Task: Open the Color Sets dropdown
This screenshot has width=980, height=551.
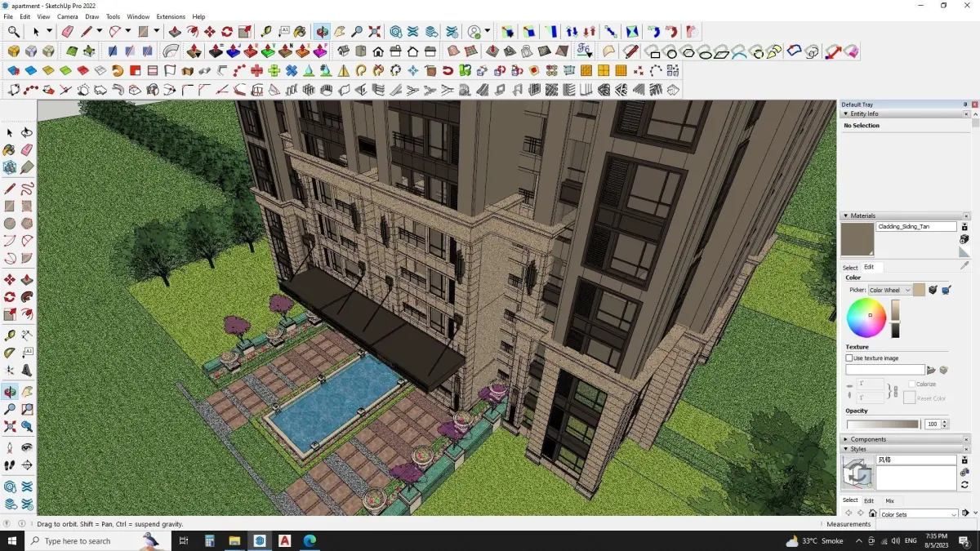Action: (919, 514)
